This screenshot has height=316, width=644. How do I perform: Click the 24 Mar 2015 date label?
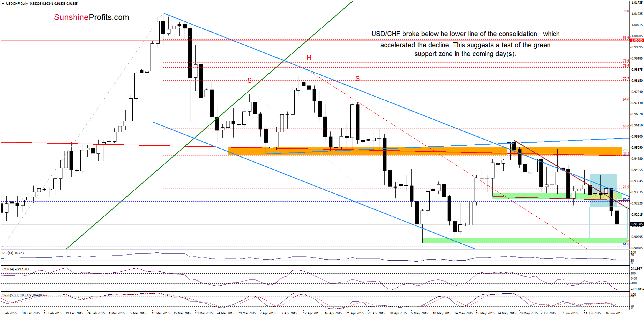225,313
